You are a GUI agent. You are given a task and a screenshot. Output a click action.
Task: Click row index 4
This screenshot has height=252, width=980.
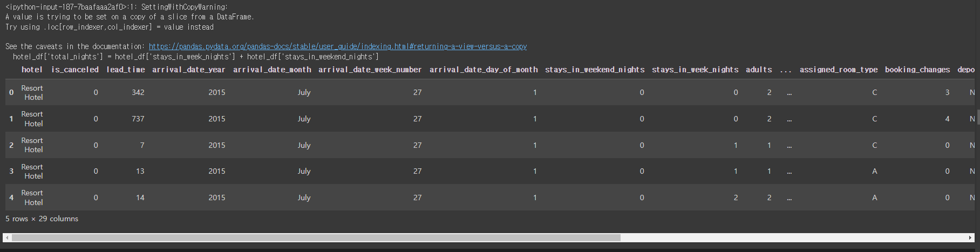(x=11, y=197)
